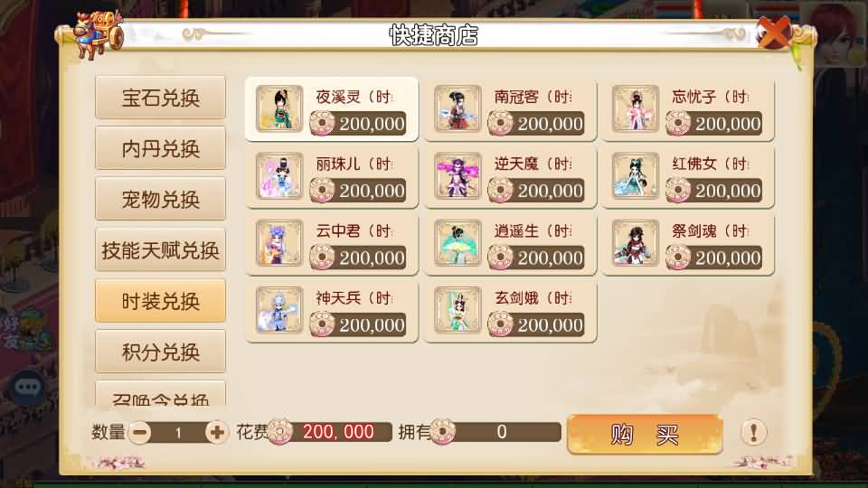Screen dimensions: 868x488
Task: Select the 逆天魔 character icon
Action: coord(458,176)
